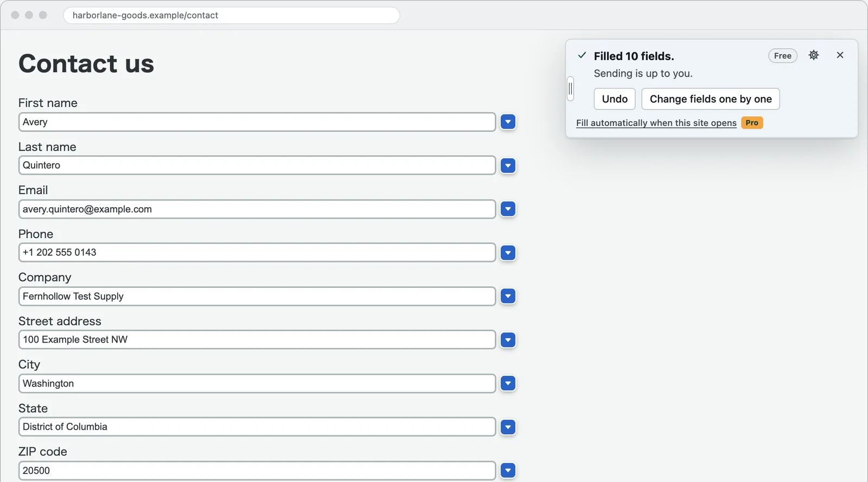This screenshot has height=482, width=868.
Task: Open Fill automatically when this site opens link
Action: [656, 123]
